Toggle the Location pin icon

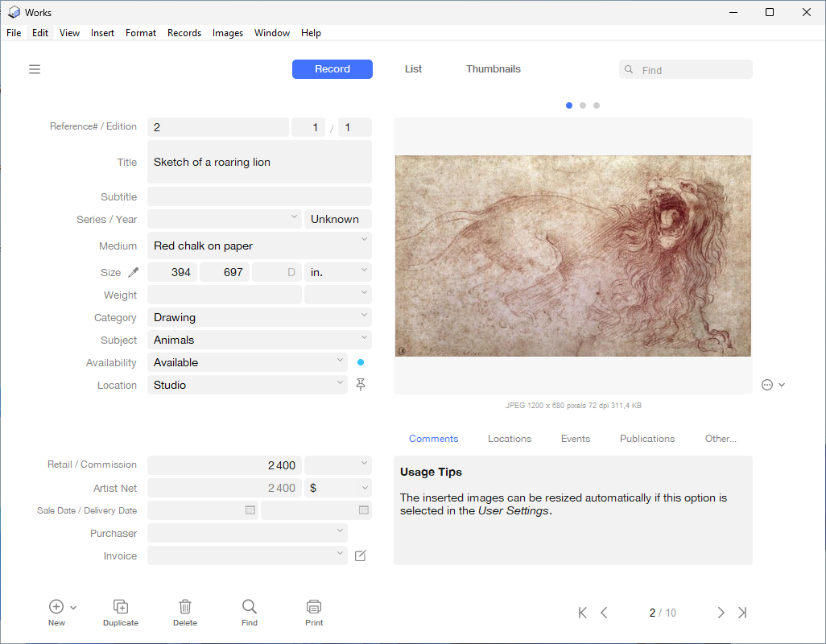pos(360,385)
